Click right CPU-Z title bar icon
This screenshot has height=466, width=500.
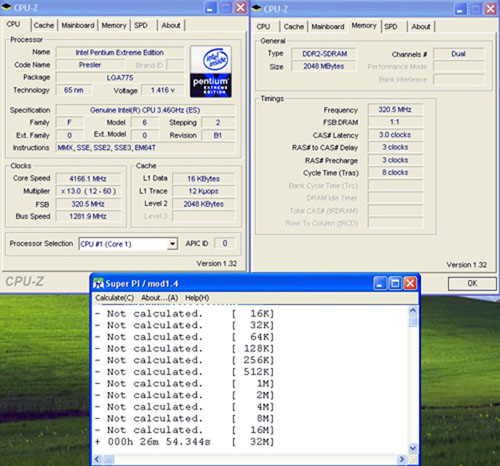tap(256, 9)
